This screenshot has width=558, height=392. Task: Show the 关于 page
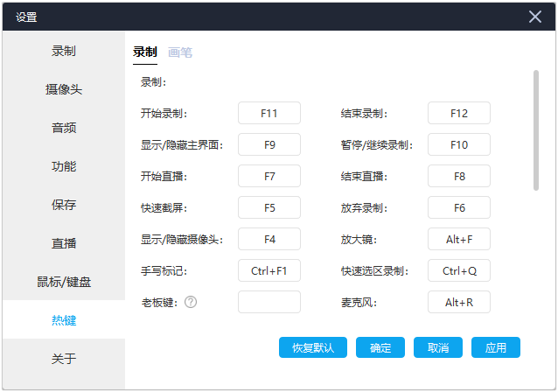tap(64, 359)
